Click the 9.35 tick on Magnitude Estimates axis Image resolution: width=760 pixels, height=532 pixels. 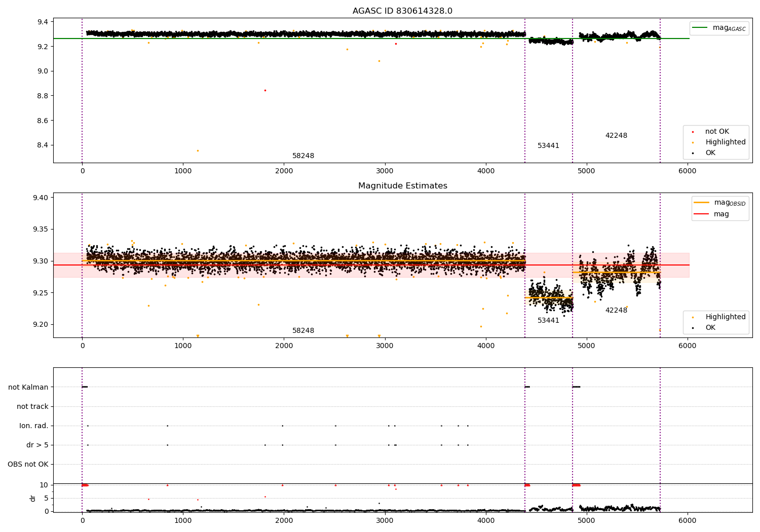pos(41,230)
